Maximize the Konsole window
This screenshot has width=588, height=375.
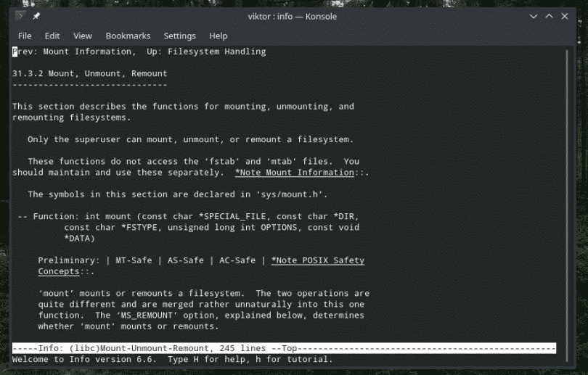(549, 16)
